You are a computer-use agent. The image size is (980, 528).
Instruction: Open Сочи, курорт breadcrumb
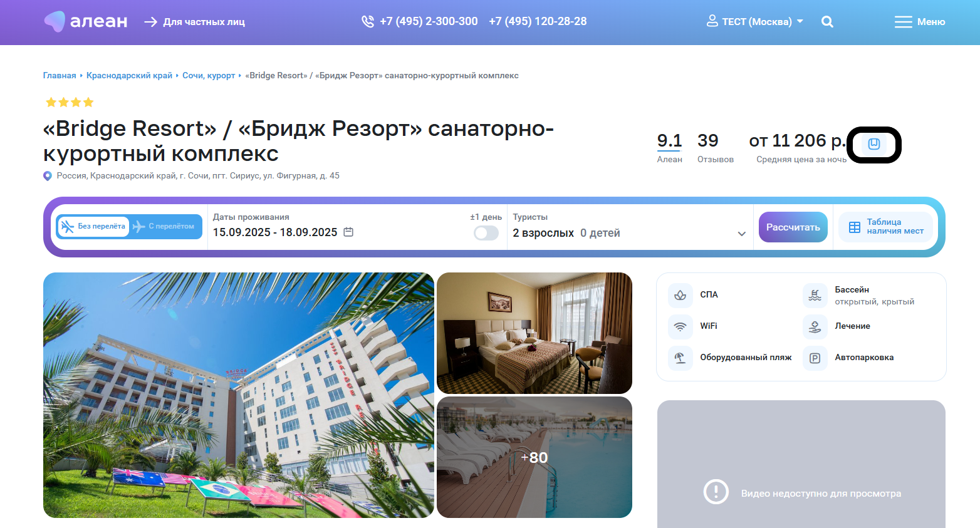(x=209, y=75)
